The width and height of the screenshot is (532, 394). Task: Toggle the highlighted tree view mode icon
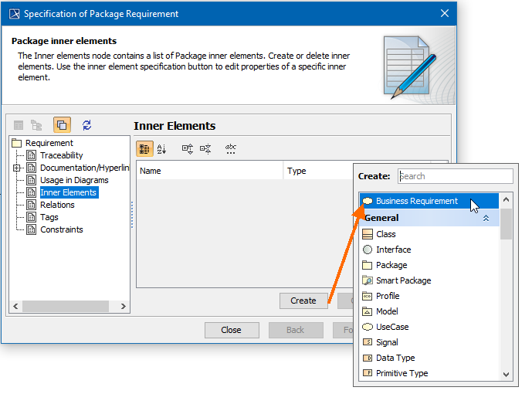coord(62,125)
